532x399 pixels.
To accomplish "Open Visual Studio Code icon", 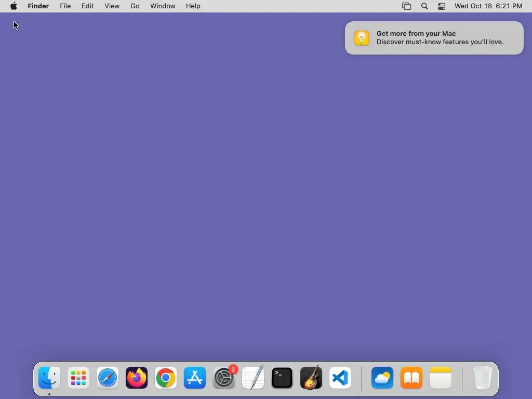I will click(x=340, y=378).
